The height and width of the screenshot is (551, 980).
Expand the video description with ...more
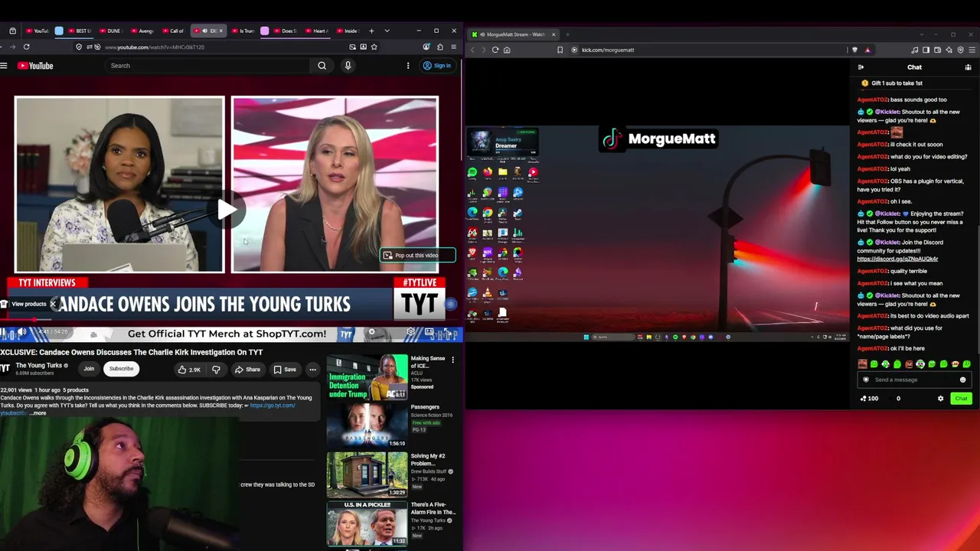tap(38, 413)
